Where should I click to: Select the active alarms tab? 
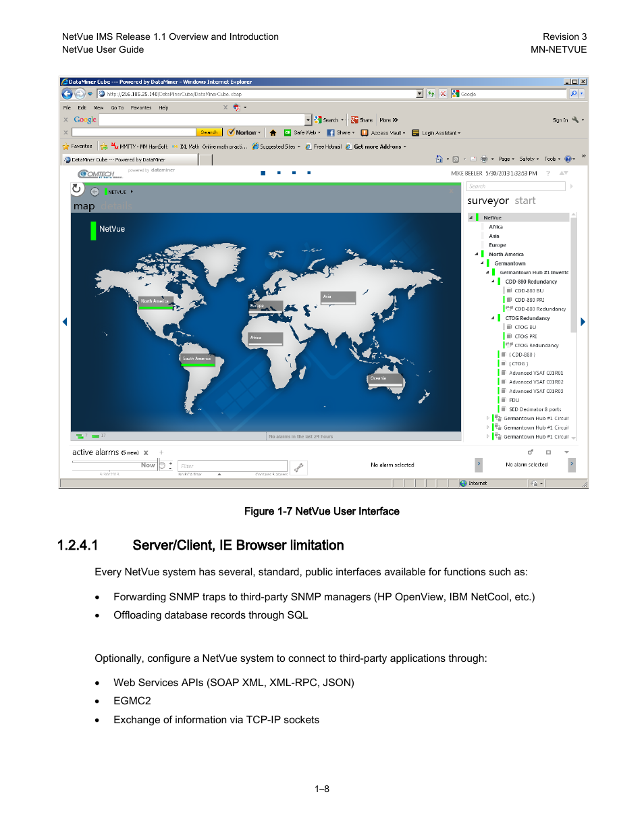pyautogui.click(x=105, y=452)
